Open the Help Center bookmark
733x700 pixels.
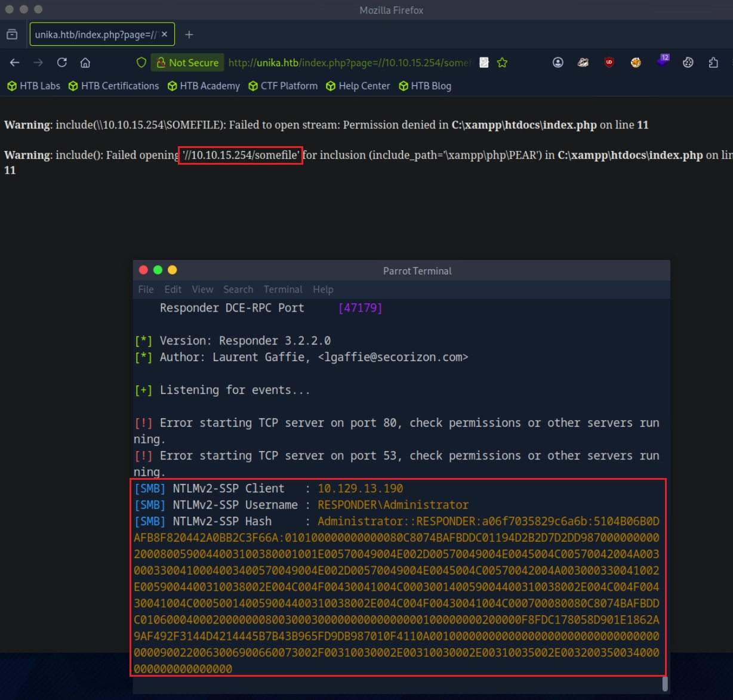pos(358,86)
